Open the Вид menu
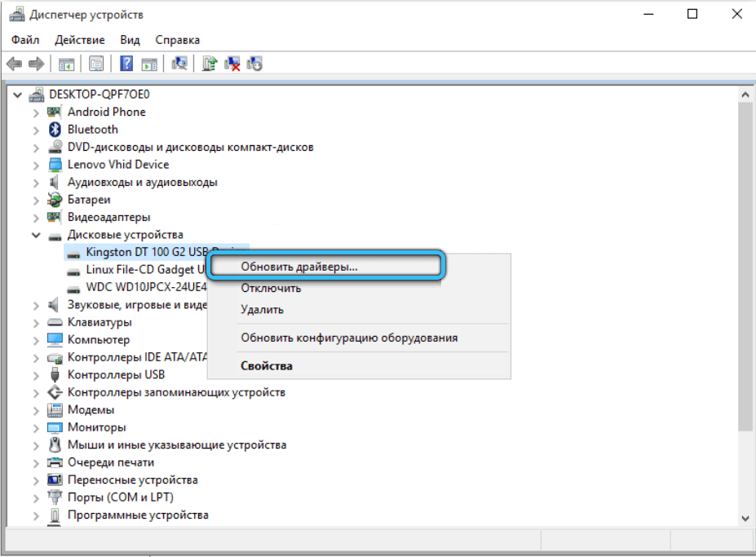 (130, 39)
